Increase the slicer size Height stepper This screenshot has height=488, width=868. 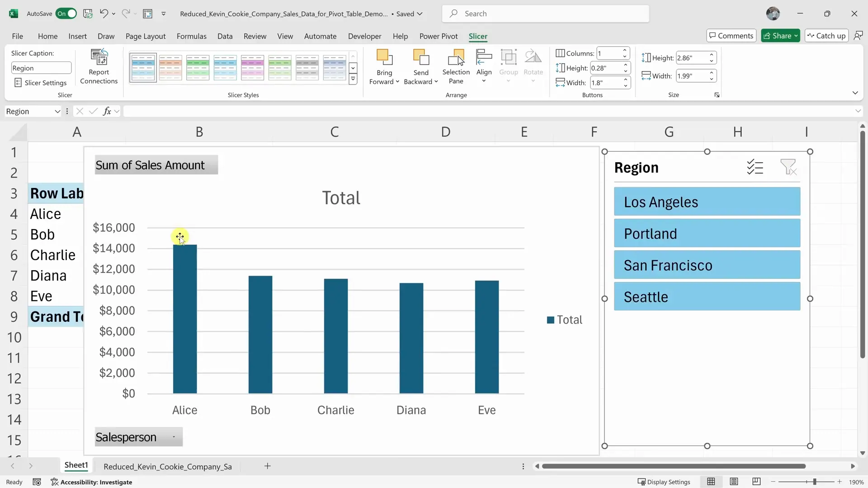(x=712, y=55)
